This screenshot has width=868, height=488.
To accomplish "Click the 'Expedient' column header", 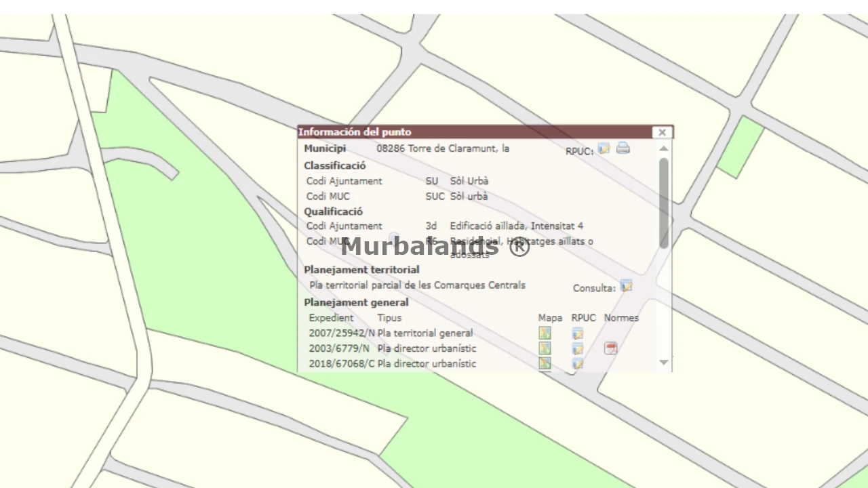I will [331, 317].
